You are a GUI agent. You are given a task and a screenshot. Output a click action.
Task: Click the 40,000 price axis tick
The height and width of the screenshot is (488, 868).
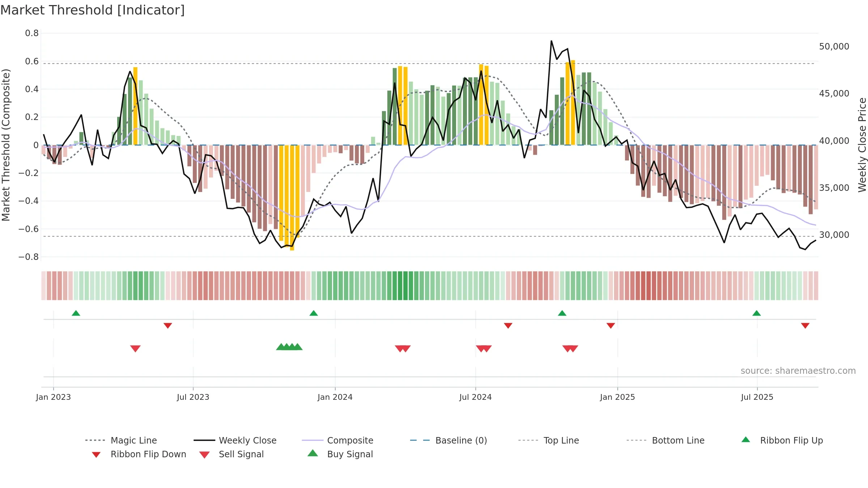(834, 141)
